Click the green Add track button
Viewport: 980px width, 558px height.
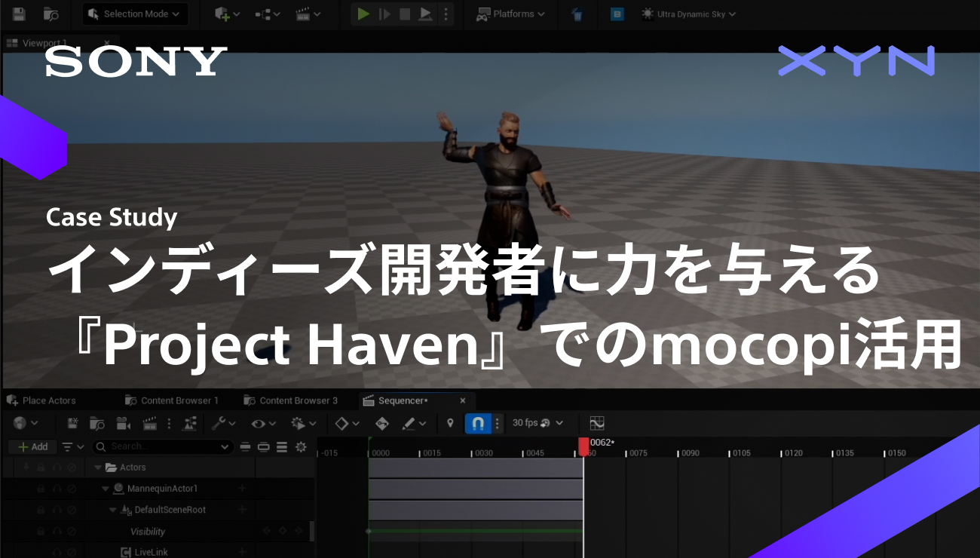pyautogui.click(x=32, y=447)
